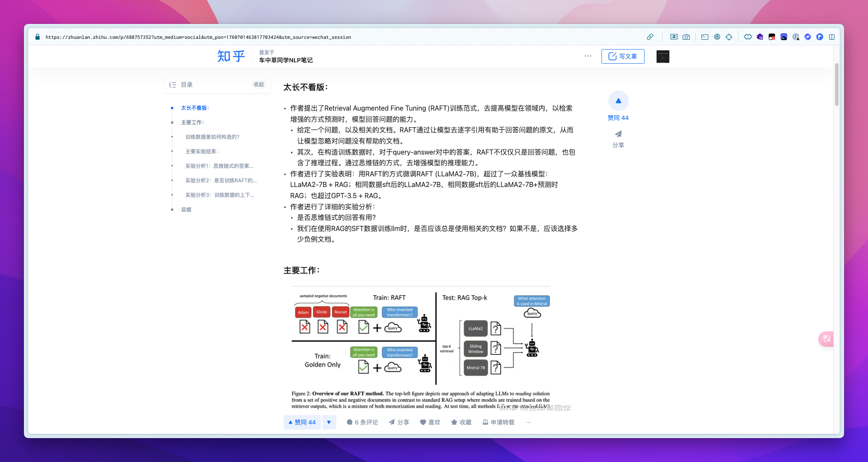Open the three-dot menu beside 写文章
Viewport: 868px width, 462px height.
tap(588, 56)
